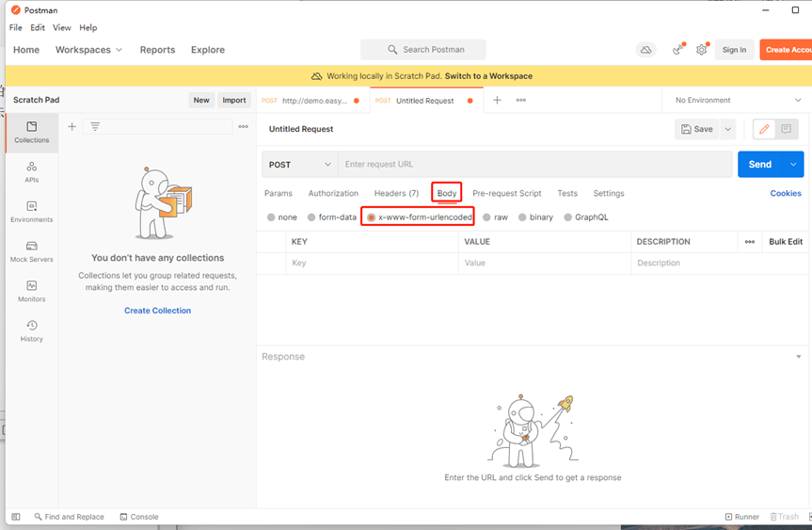
Task: Click the Save button
Action: [697, 129]
